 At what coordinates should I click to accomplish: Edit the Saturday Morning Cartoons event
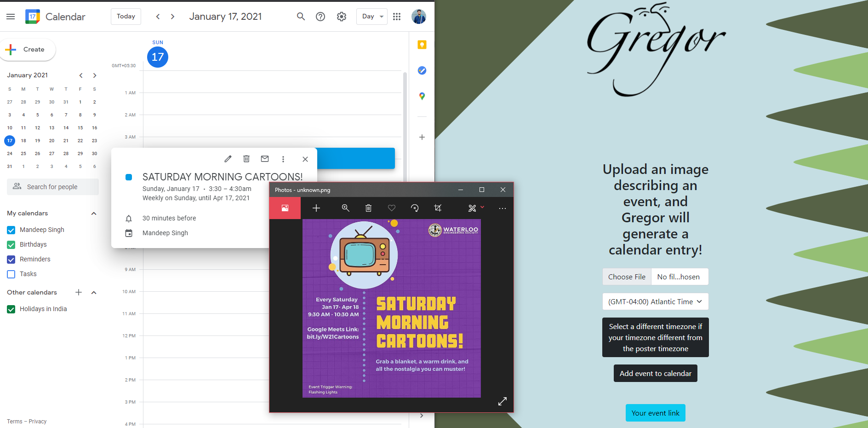point(228,159)
